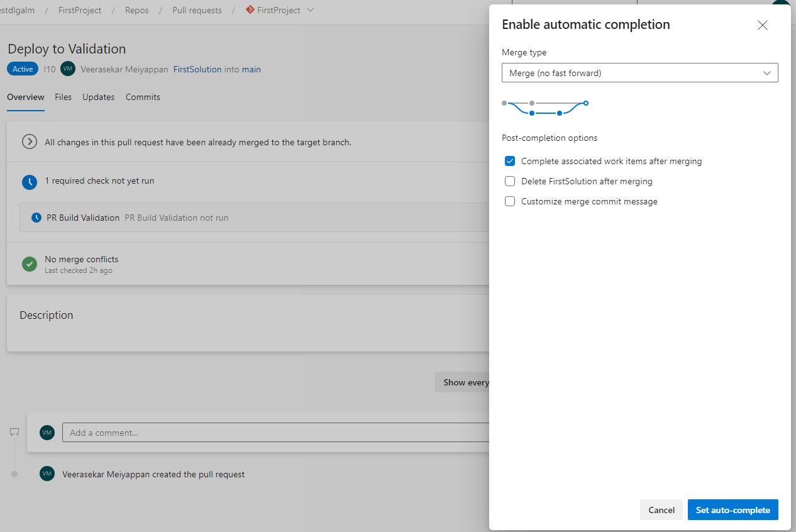Open the Commits tab
Image resolution: width=796 pixels, height=532 pixels.
[x=143, y=97]
